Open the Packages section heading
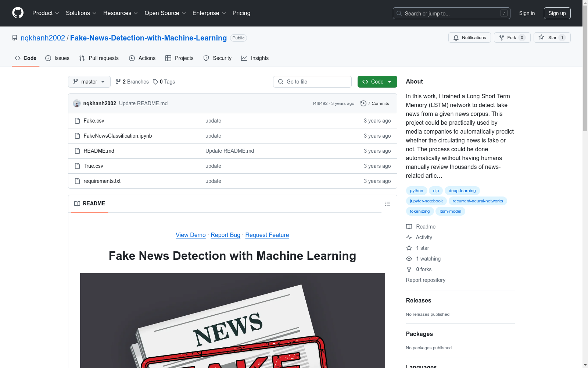The height and width of the screenshot is (368, 588). click(419, 334)
